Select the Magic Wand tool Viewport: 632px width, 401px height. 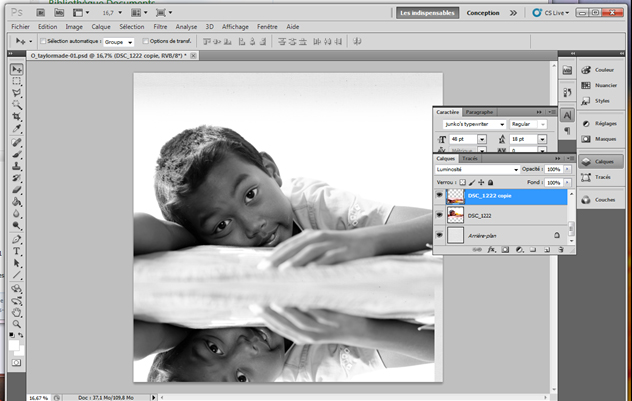[x=17, y=105]
